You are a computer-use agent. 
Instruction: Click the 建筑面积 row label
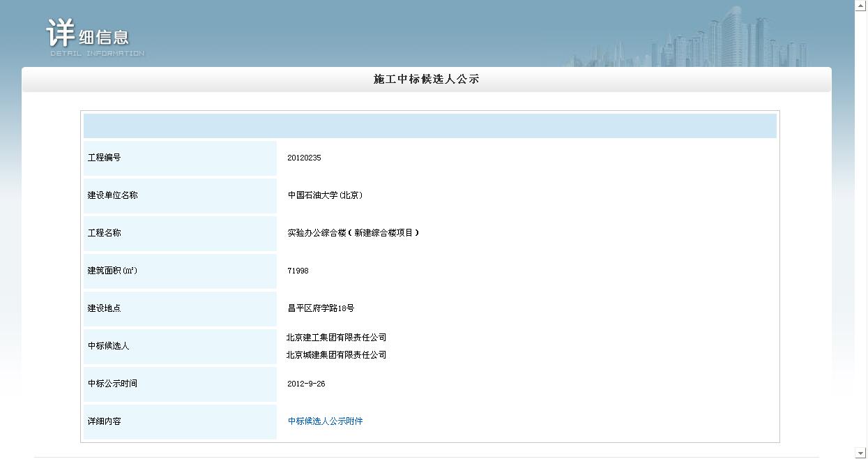click(112, 271)
